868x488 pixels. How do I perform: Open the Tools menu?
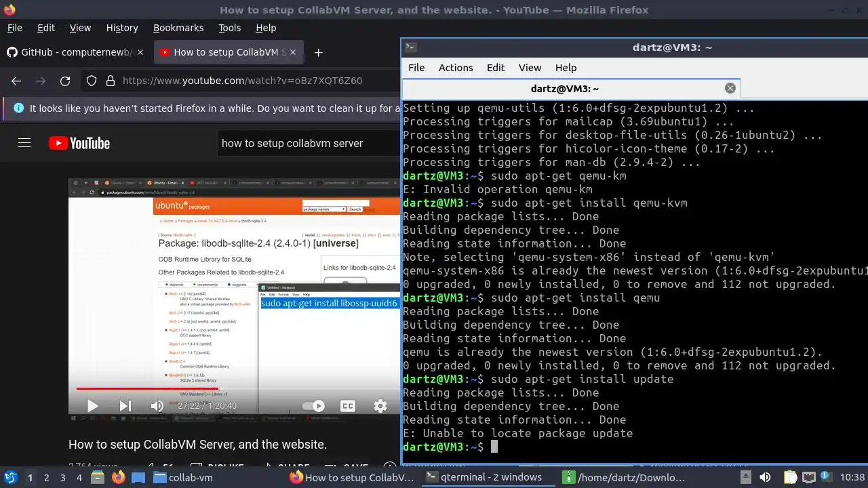click(230, 28)
